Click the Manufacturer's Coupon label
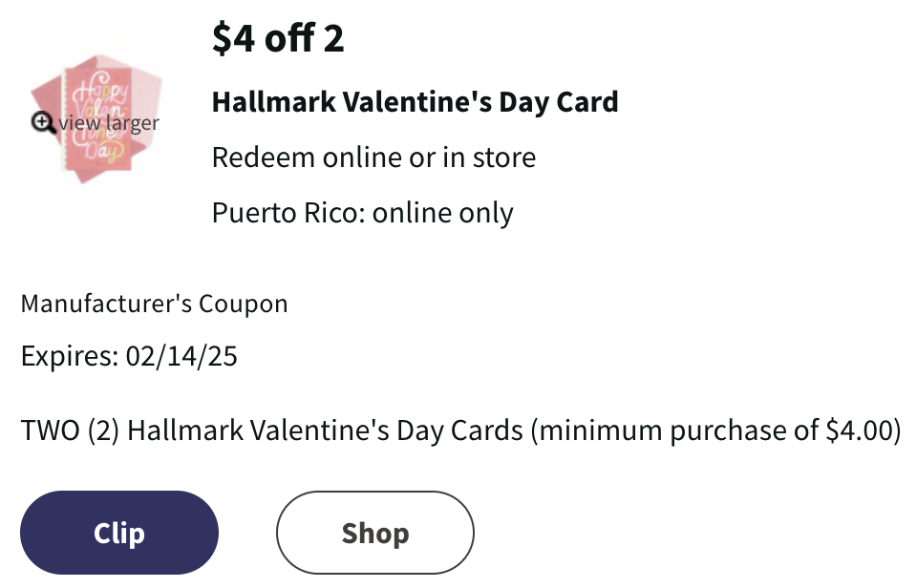The height and width of the screenshot is (588, 917). pos(154,304)
